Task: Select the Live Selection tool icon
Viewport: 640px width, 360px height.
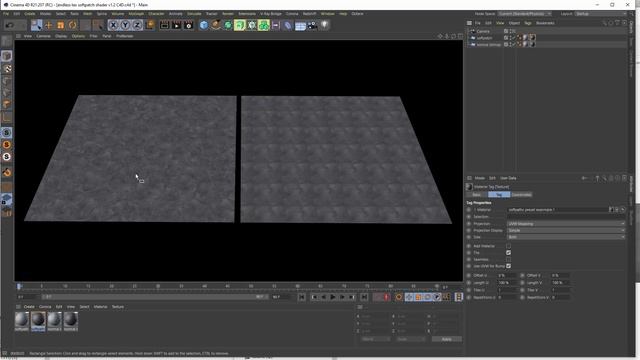Action: (36, 25)
